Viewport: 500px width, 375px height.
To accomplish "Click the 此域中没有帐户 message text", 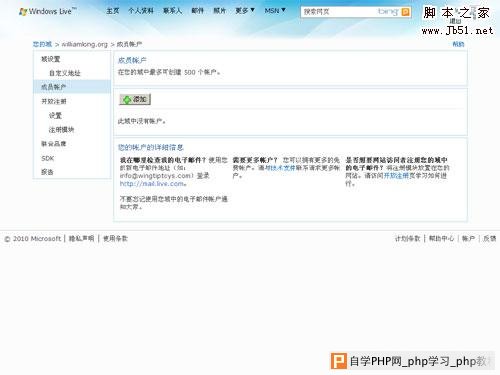I will (142, 121).
